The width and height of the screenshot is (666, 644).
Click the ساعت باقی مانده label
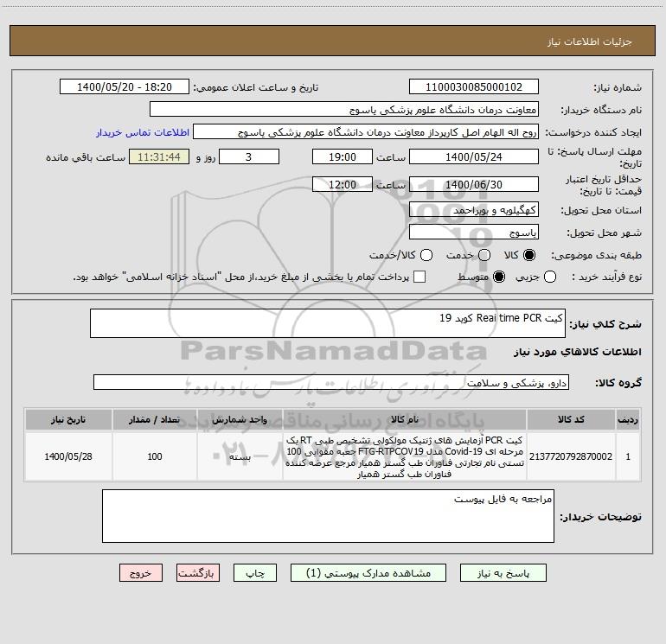[x=86, y=157]
